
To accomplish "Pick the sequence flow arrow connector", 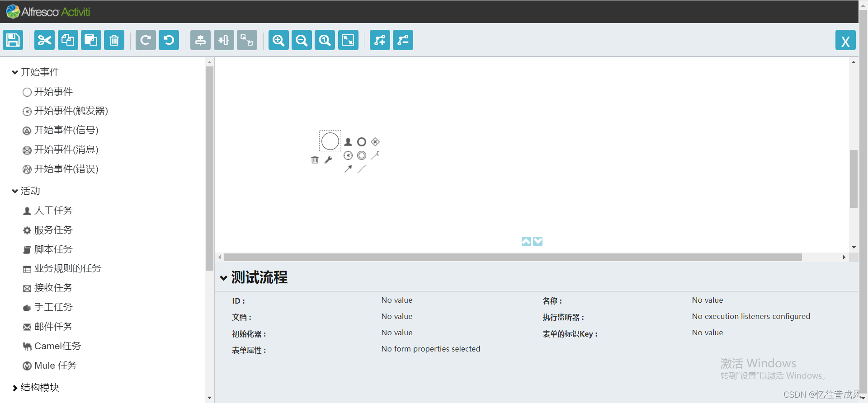I will [348, 169].
